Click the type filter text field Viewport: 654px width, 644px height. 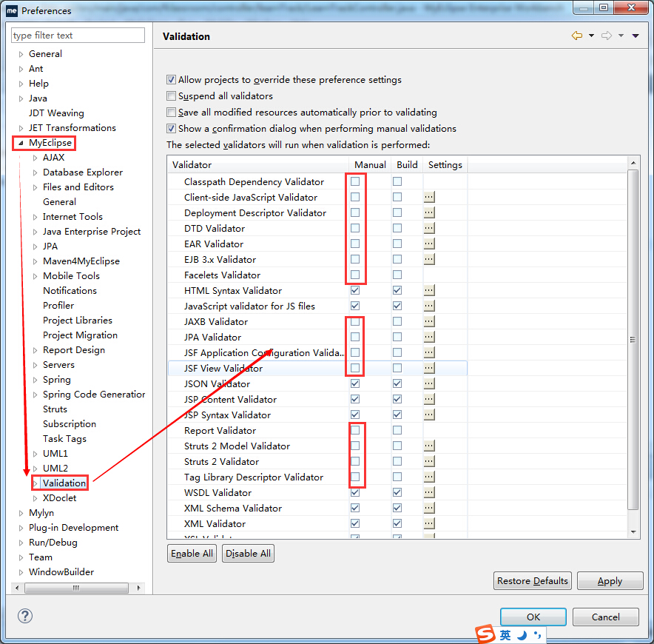78,36
